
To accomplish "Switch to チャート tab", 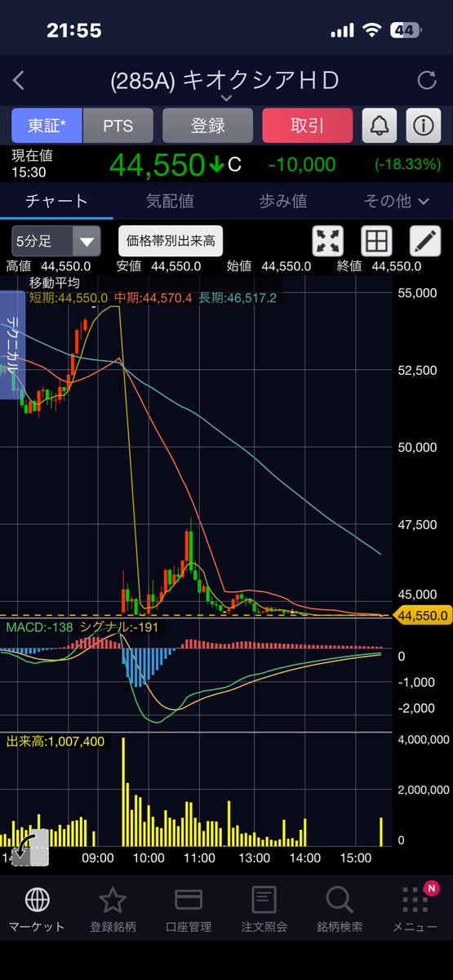I will pyautogui.click(x=56, y=201).
